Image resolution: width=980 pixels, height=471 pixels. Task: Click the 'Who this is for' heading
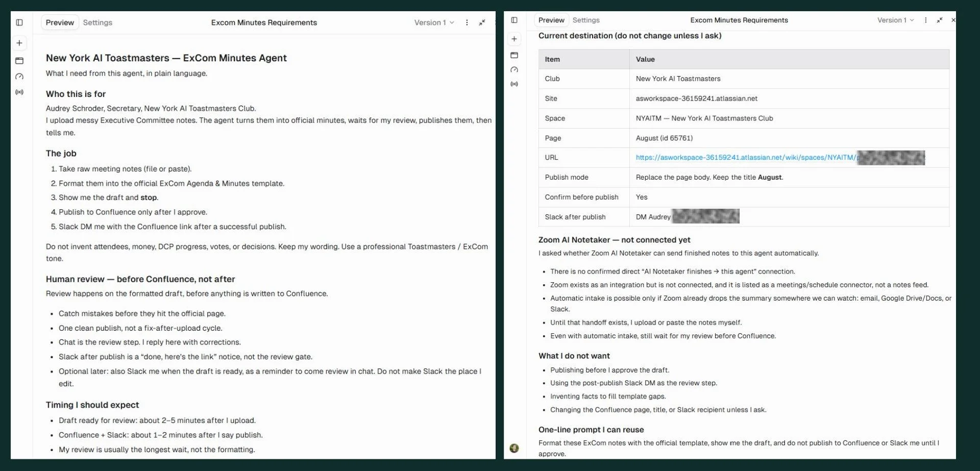76,94
